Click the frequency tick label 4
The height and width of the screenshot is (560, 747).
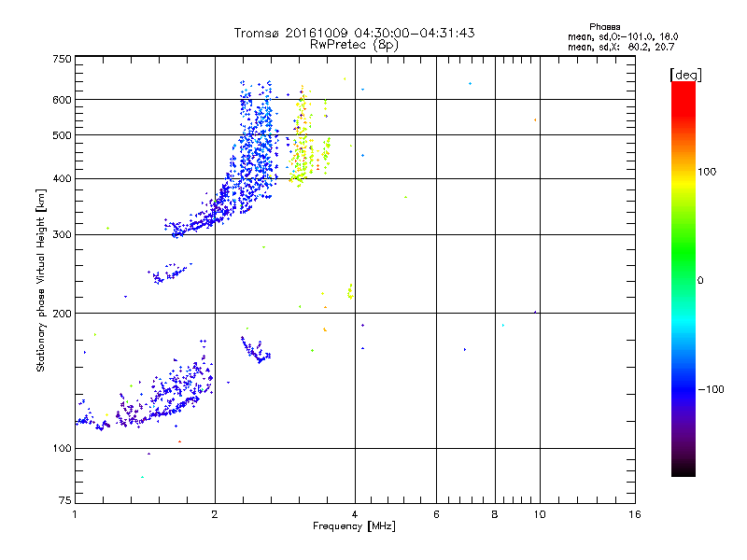tap(355, 514)
